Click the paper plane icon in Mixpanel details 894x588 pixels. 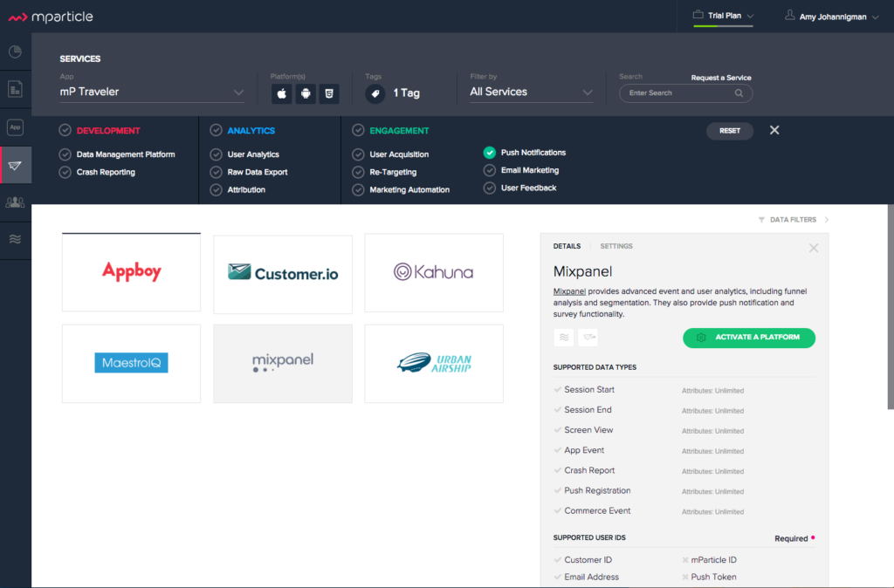[588, 338]
